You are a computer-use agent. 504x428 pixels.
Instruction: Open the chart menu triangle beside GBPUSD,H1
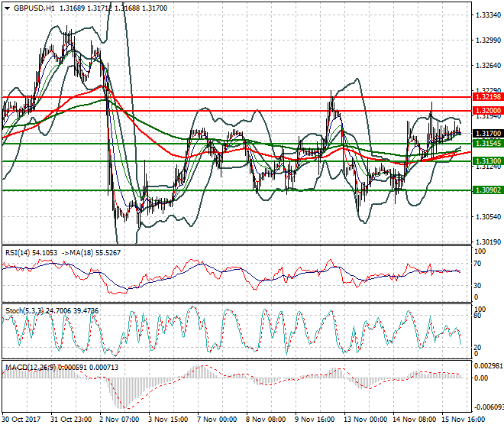[7, 8]
